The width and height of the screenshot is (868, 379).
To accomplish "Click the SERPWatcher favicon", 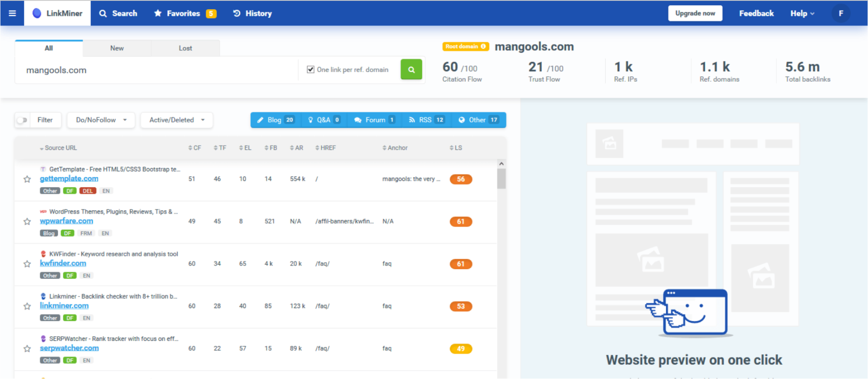I will tap(43, 339).
